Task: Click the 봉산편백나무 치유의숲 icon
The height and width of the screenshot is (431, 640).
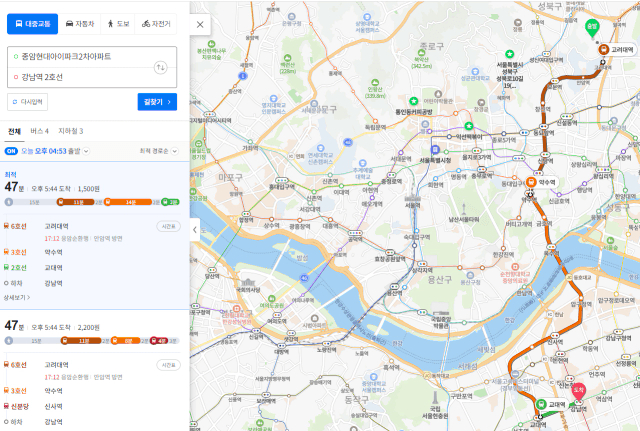Action: coord(211,44)
